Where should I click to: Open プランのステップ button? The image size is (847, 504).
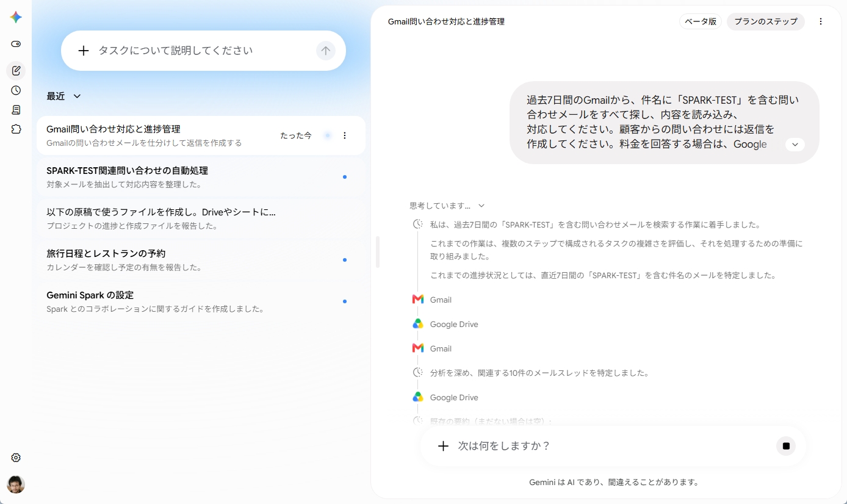[766, 21]
